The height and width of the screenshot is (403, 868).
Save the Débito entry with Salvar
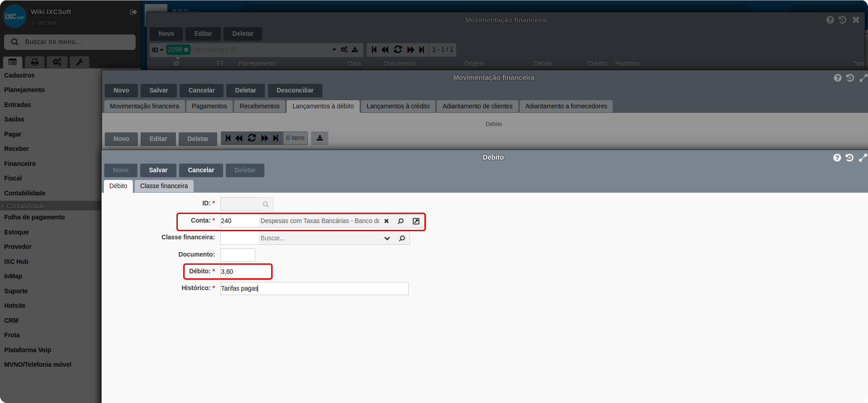click(x=158, y=170)
